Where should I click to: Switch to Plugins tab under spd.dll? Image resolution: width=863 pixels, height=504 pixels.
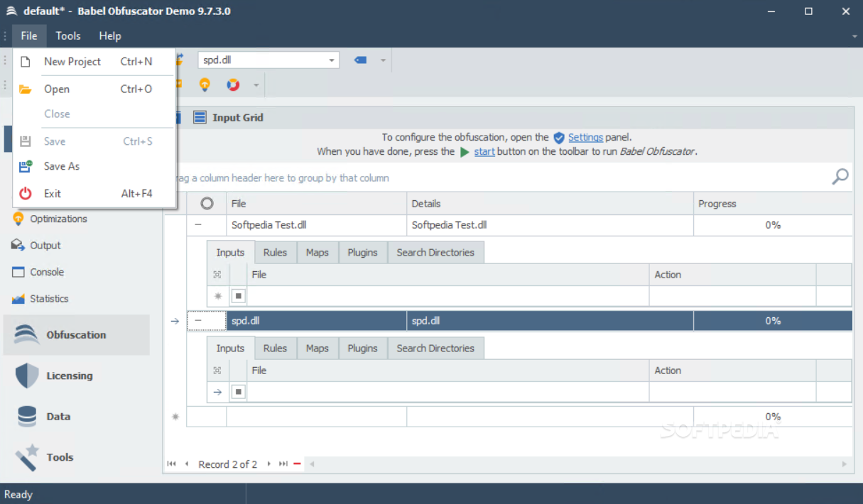363,349
